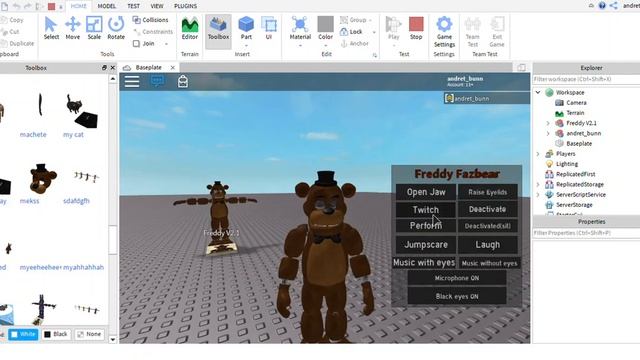Viewport: 640px width, 360px height.
Task: Click the Color swatch in Edit group
Action: pos(326,24)
